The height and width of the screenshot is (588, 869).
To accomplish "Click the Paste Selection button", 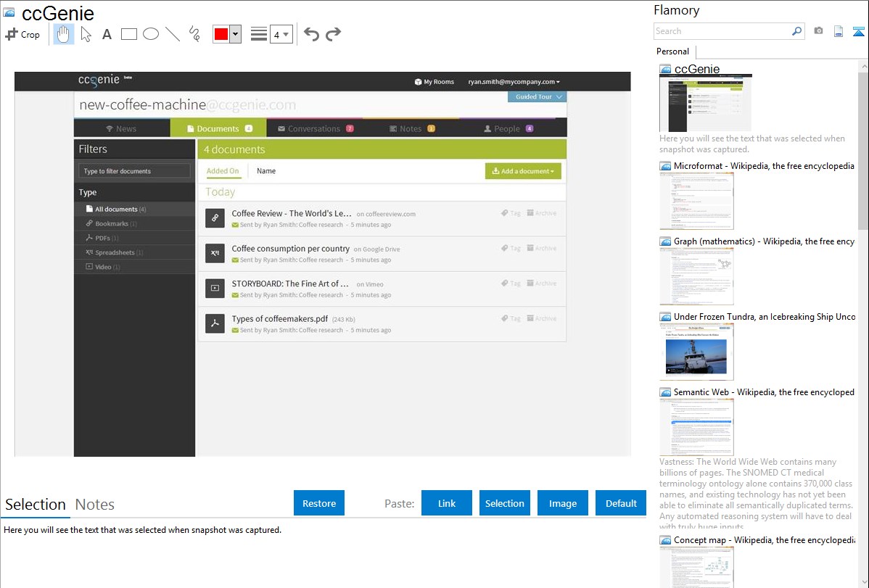I will [x=504, y=503].
